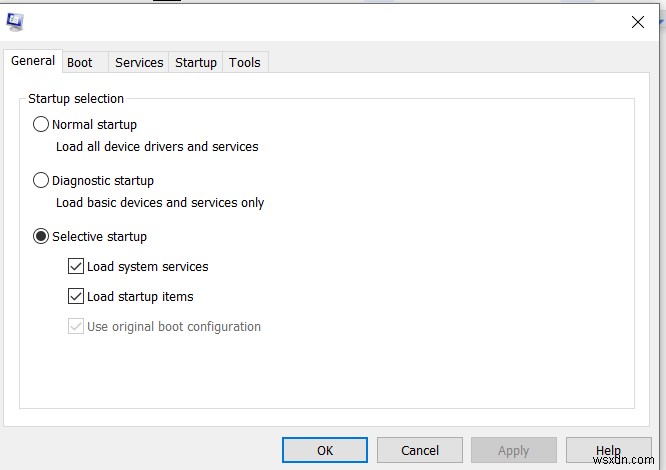Open Help for System Configuration

tap(608, 450)
